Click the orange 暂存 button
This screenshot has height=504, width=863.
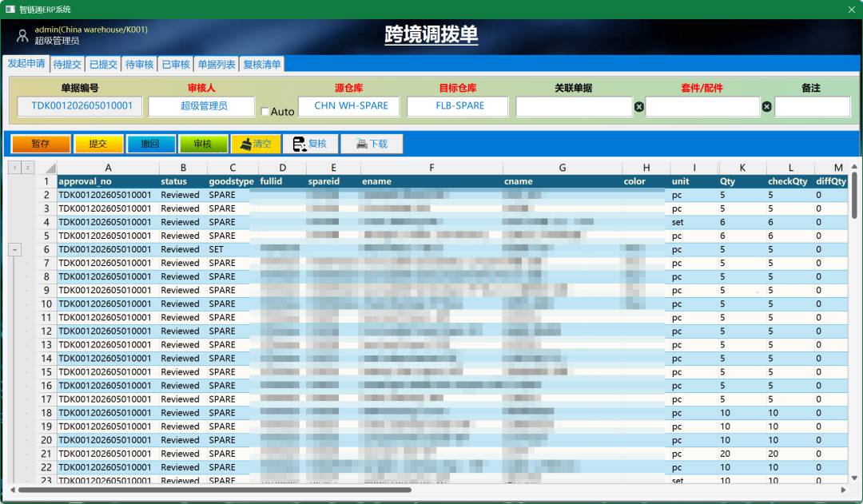(x=41, y=144)
